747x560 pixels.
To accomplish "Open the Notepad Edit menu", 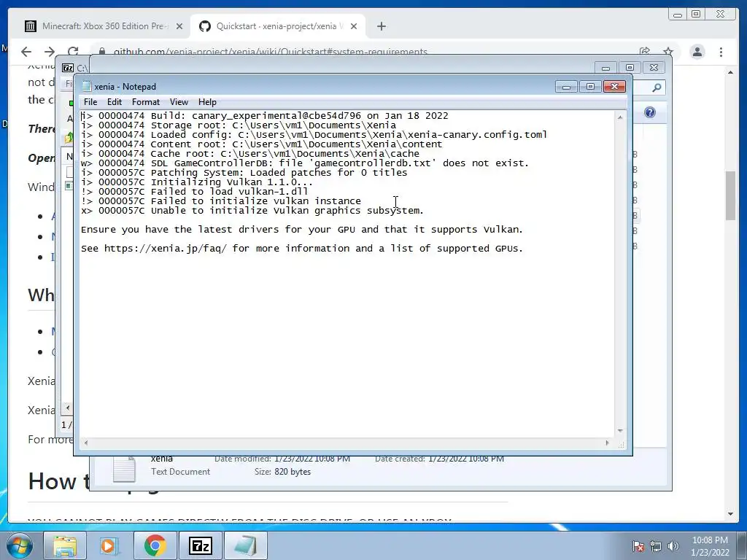I will click(115, 102).
